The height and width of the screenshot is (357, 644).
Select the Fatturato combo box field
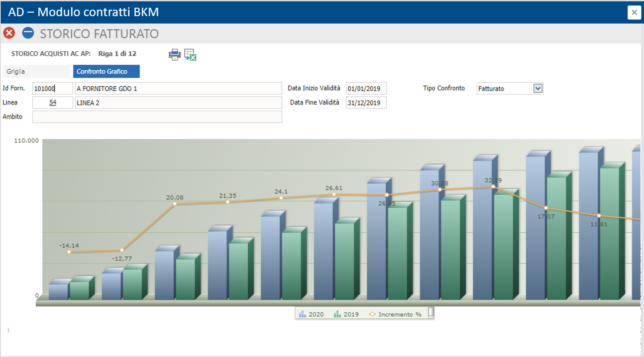click(505, 89)
